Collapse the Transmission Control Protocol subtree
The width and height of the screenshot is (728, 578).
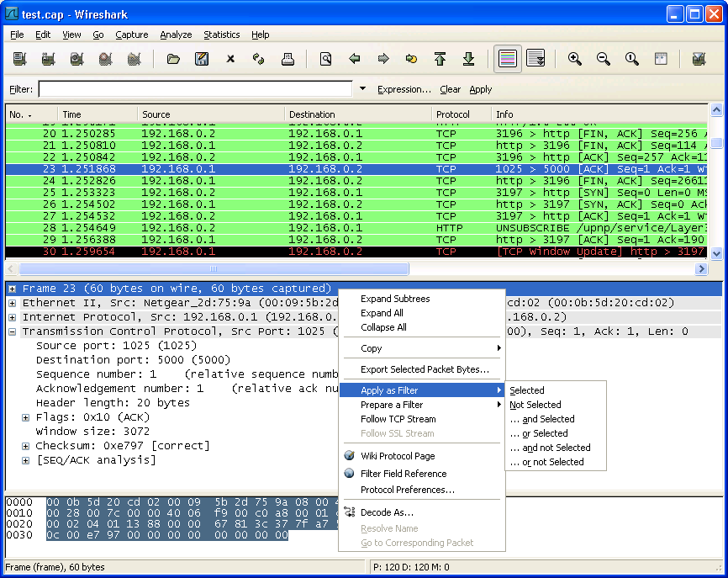11,331
